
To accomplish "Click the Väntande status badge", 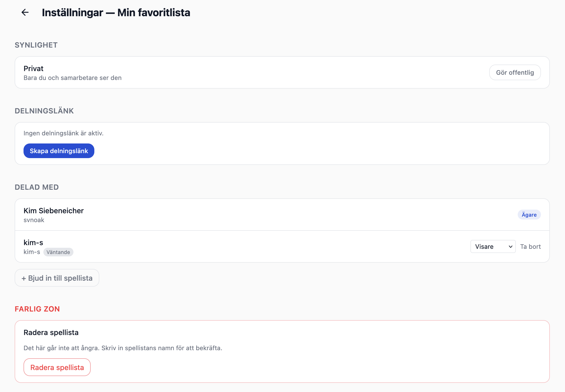I will point(58,252).
